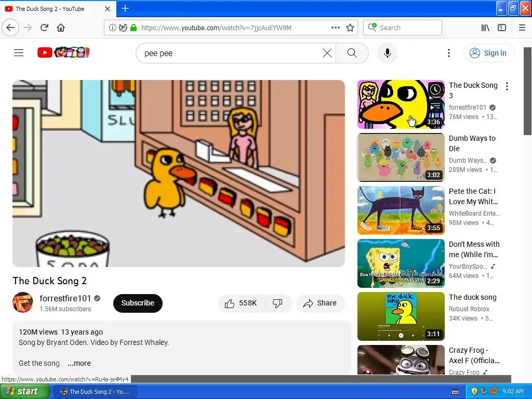Click the page vertical scrollbar thumb

(528, 91)
